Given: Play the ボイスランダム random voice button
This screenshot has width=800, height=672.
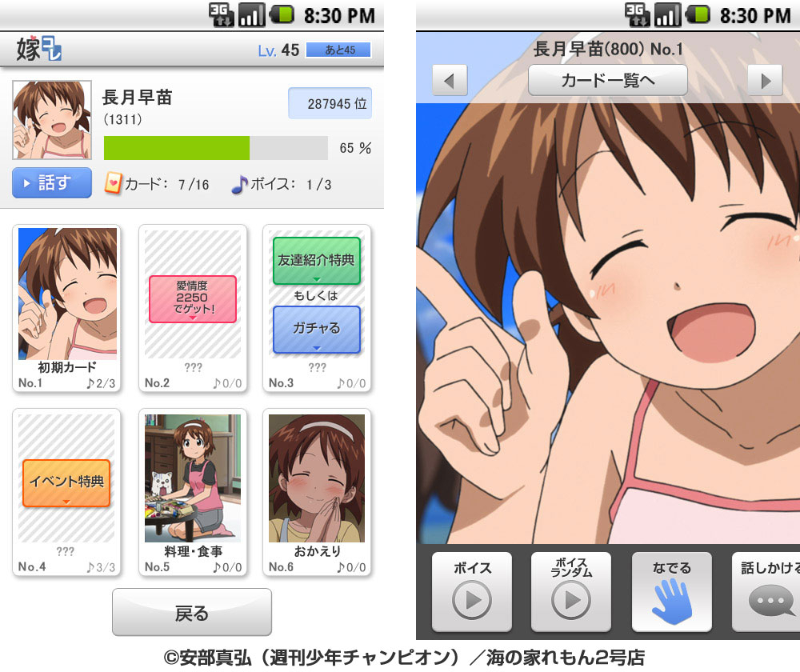Looking at the screenshot, I should tap(571, 592).
